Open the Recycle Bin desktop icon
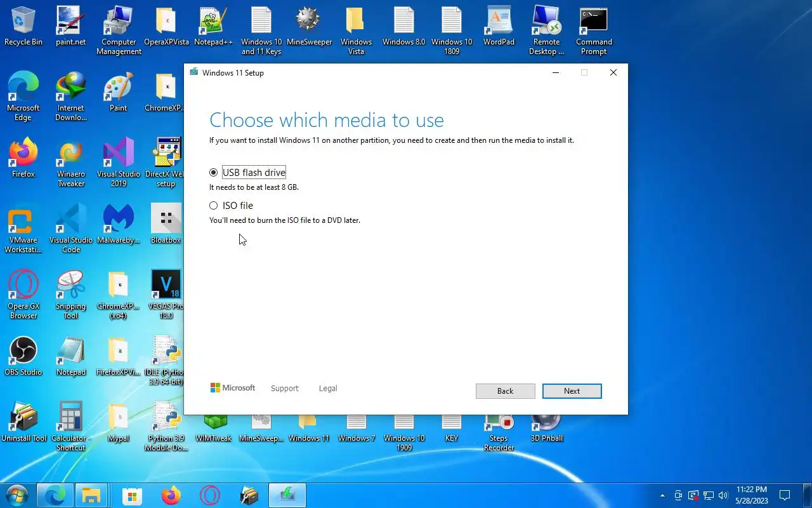 click(x=23, y=27)
